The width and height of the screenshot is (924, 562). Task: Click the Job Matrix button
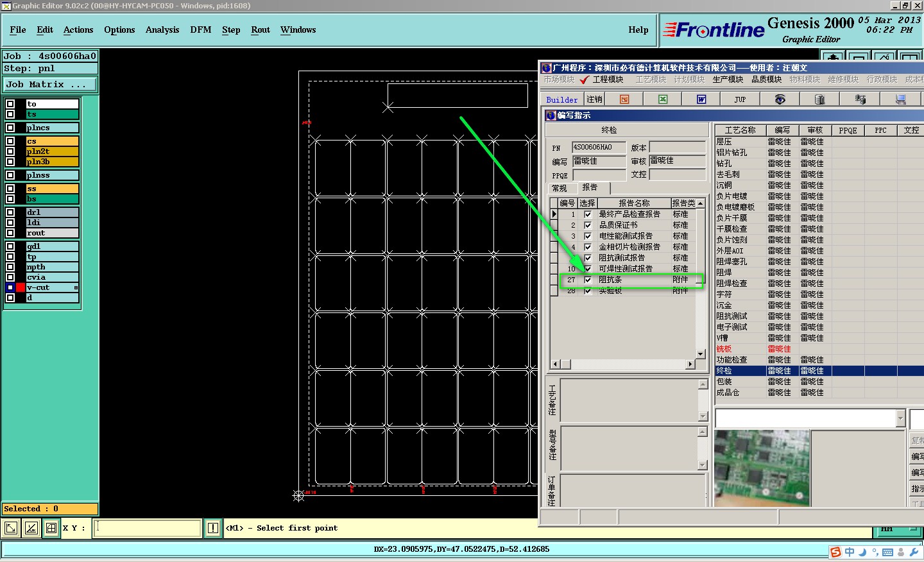click(x=50, y=85)
